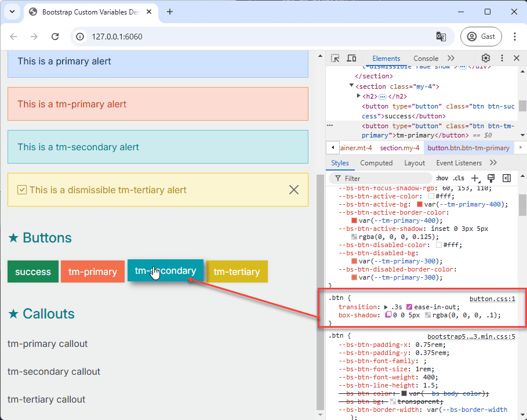This screenshot has width=527, height=420.
Task: Open the tab search dropdown
Action: (12, 12)
